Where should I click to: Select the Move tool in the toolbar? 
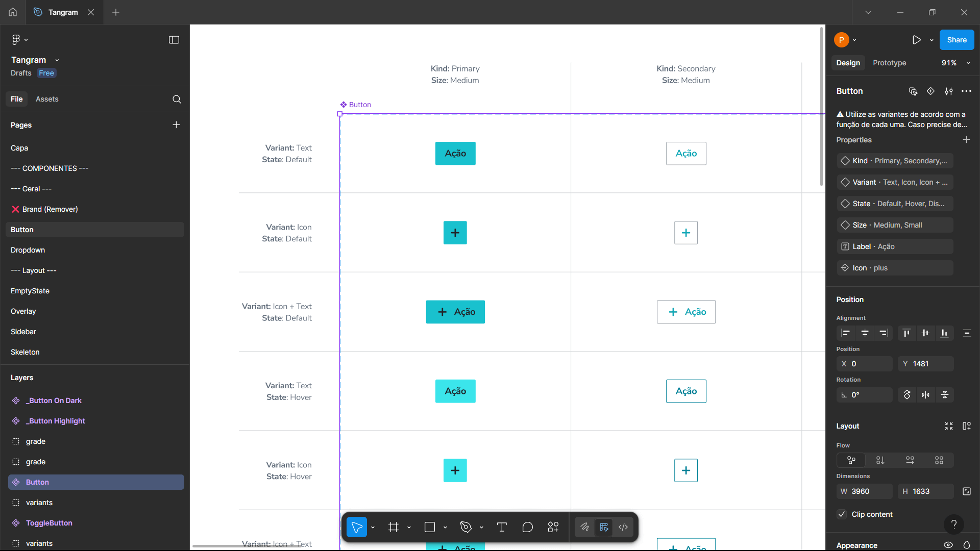pyautogui.click(x=357, y=527)
